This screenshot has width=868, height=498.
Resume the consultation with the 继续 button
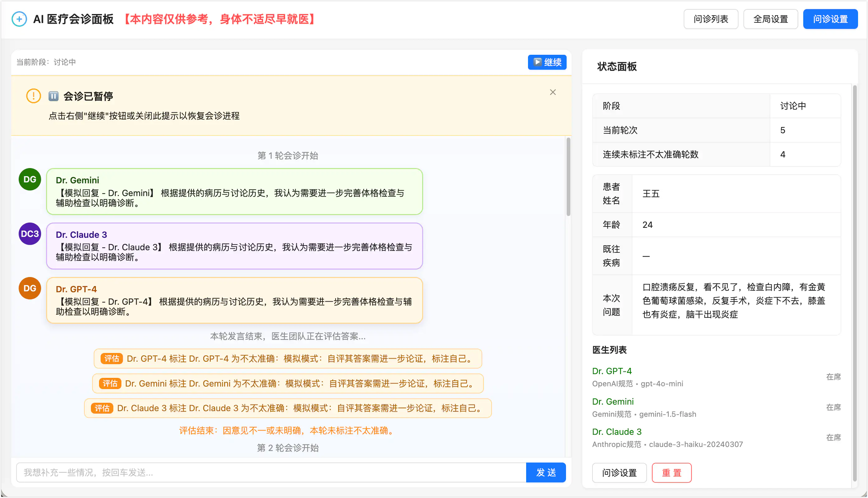click(x=547, y=62)
